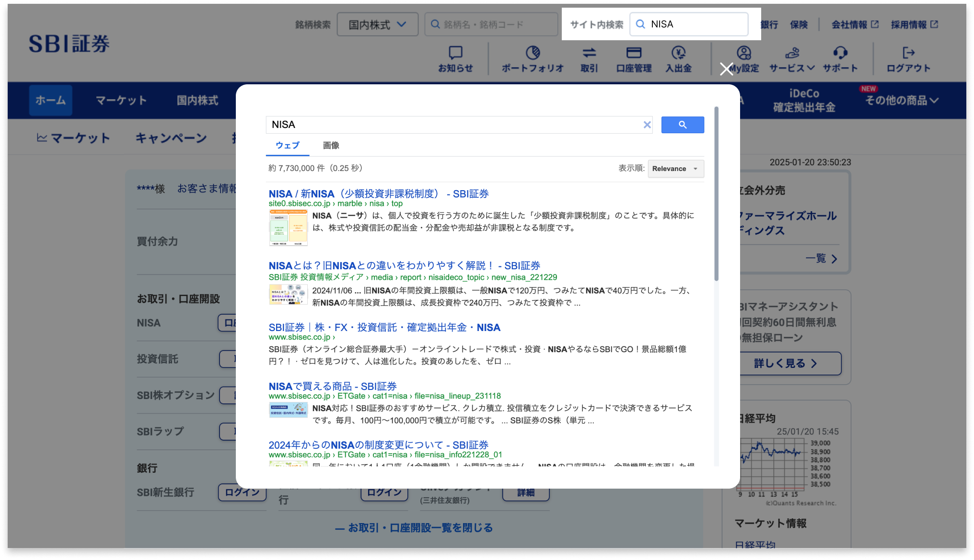Open result 2024年からのNISAの制度変更について

coord(378,445)
